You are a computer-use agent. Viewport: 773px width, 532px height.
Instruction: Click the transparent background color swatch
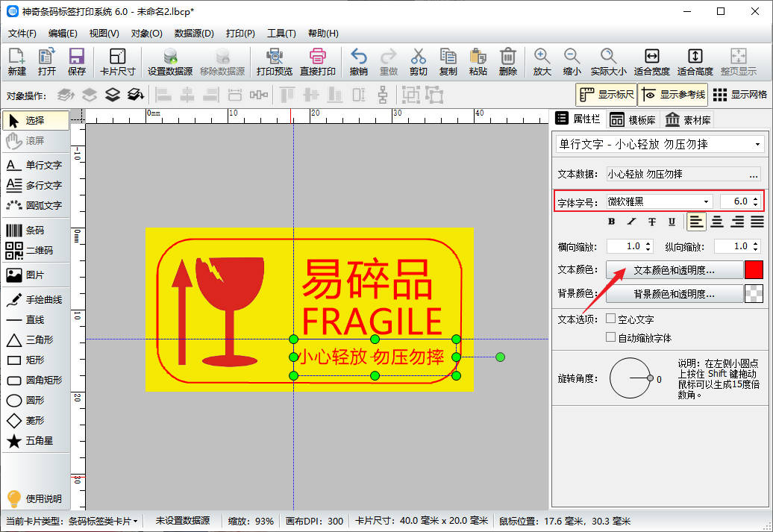click(x=754, y=294)
